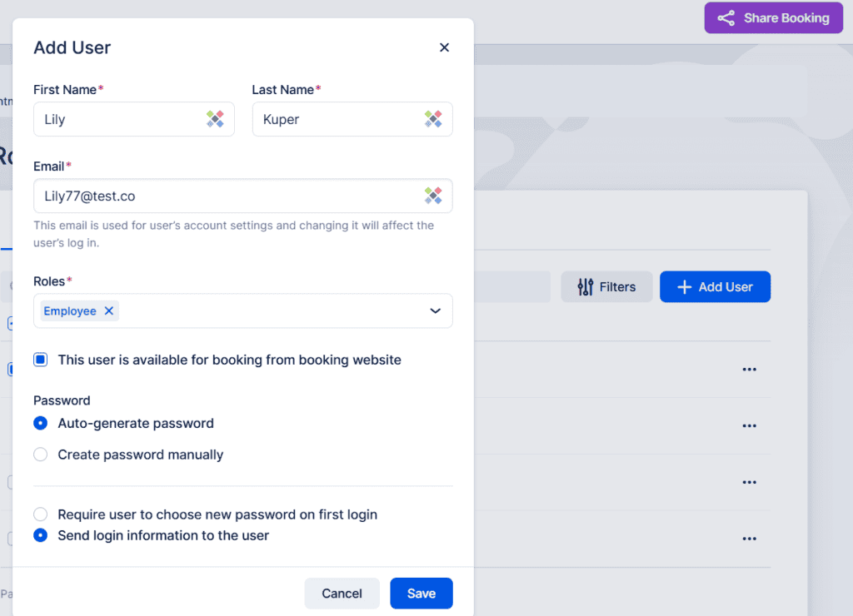
Task: Click the autofill icon in Last Name field
Action: tap(433, 118)
